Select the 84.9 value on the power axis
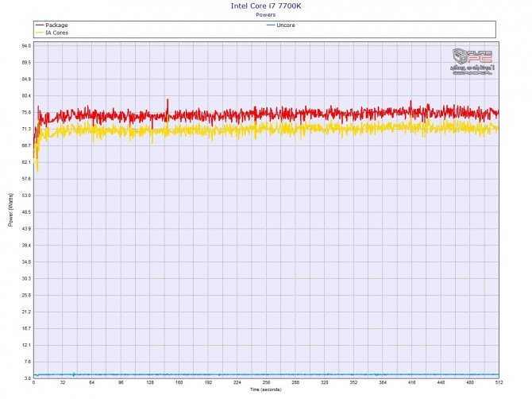This screenshot has width=532, height=399. coord(26,79)
